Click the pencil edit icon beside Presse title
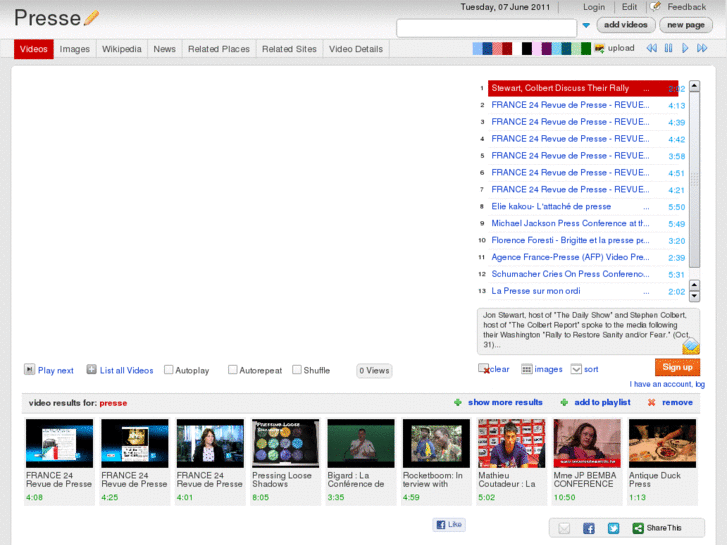The width and height of the screenshot is (727, 545). coord(91,18)
